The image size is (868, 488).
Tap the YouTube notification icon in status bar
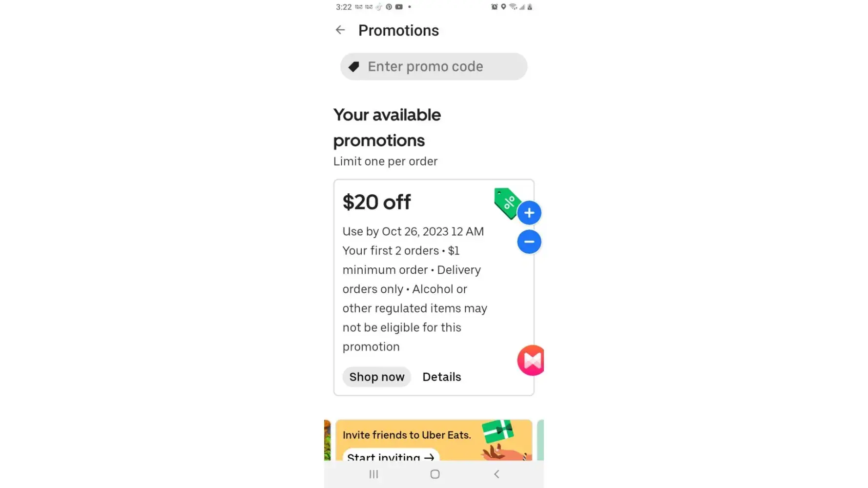click(x=399, y=7)
